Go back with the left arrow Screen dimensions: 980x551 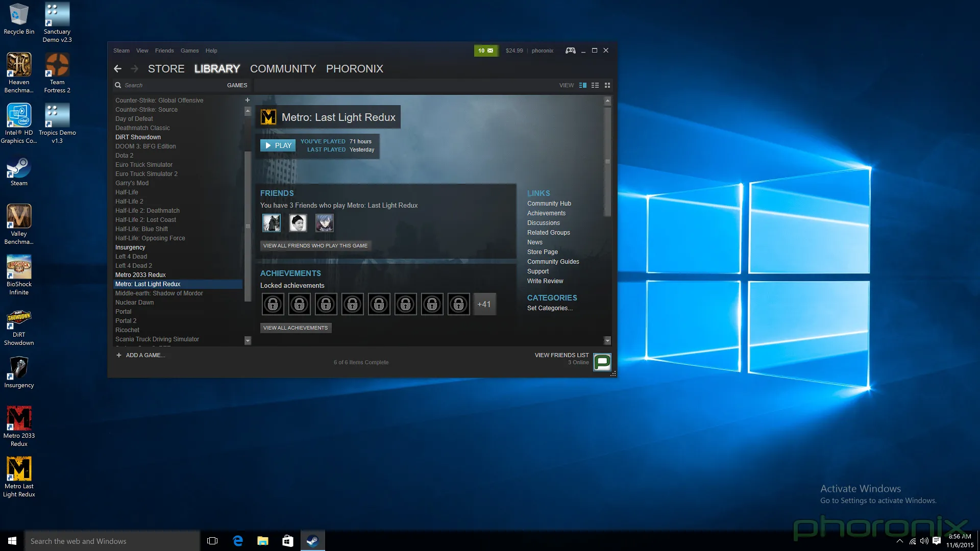click(118, 68)
